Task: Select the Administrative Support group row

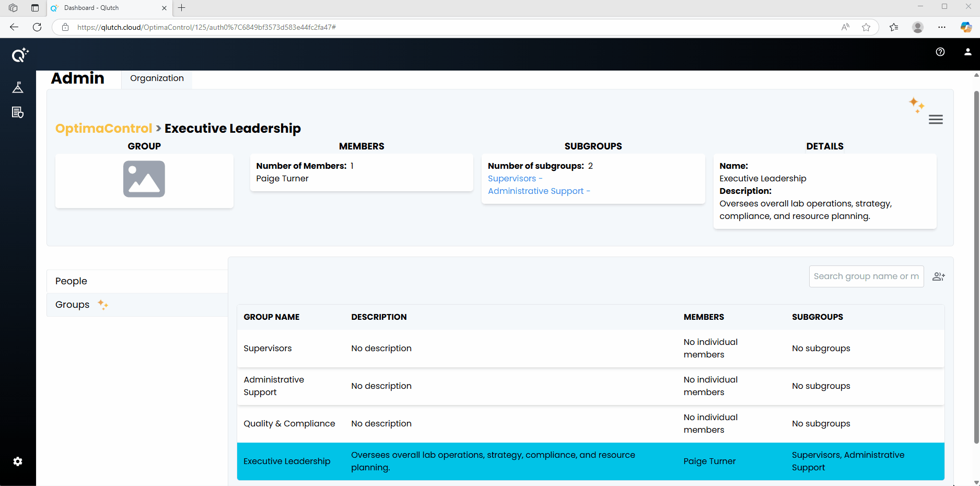Action: pos(590,386)
